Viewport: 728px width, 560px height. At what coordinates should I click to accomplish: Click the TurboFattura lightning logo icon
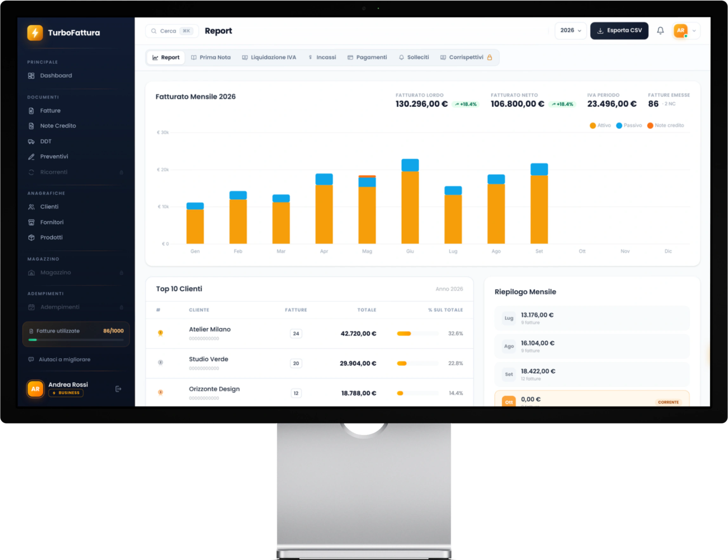pos(35,33)
